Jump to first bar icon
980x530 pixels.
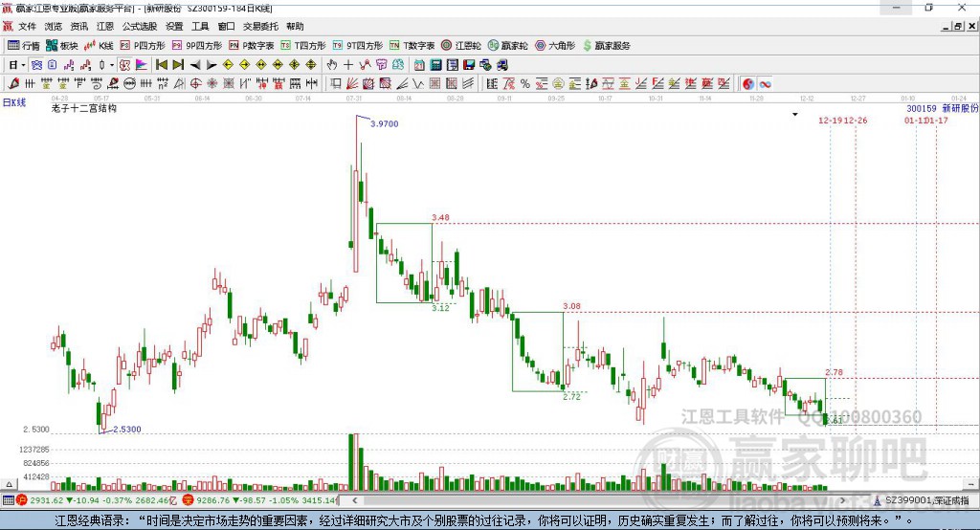click(161, 65)
